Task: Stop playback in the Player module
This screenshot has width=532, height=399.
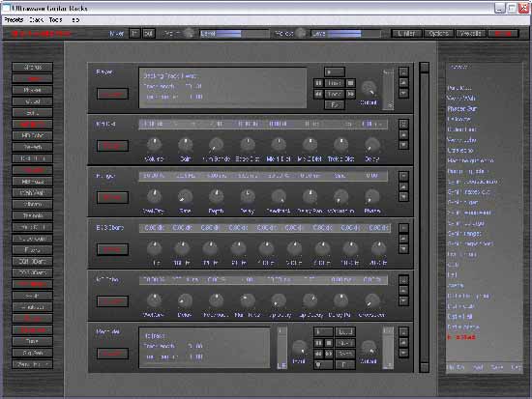Action: pyautogui.click(x=351, y=83)
